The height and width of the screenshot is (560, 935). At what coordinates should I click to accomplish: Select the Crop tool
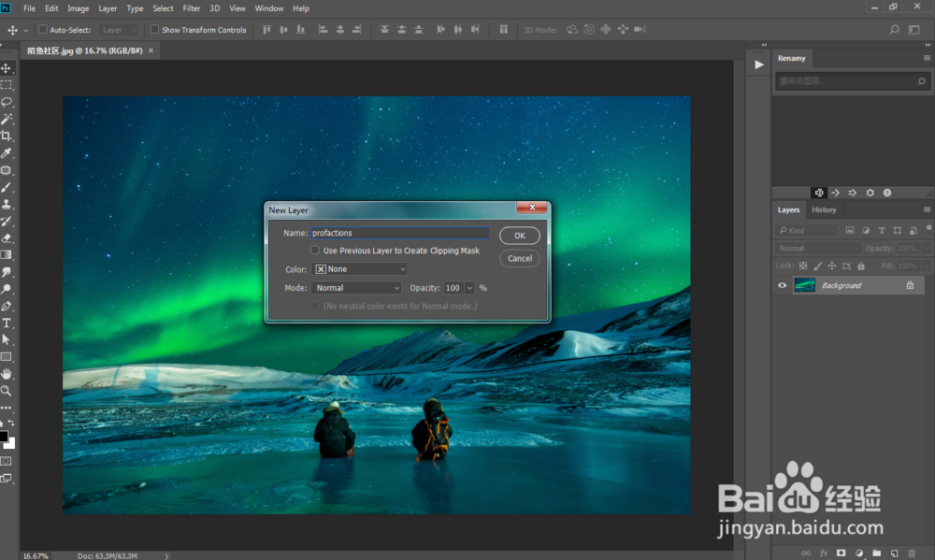click(x=7, y=136)
